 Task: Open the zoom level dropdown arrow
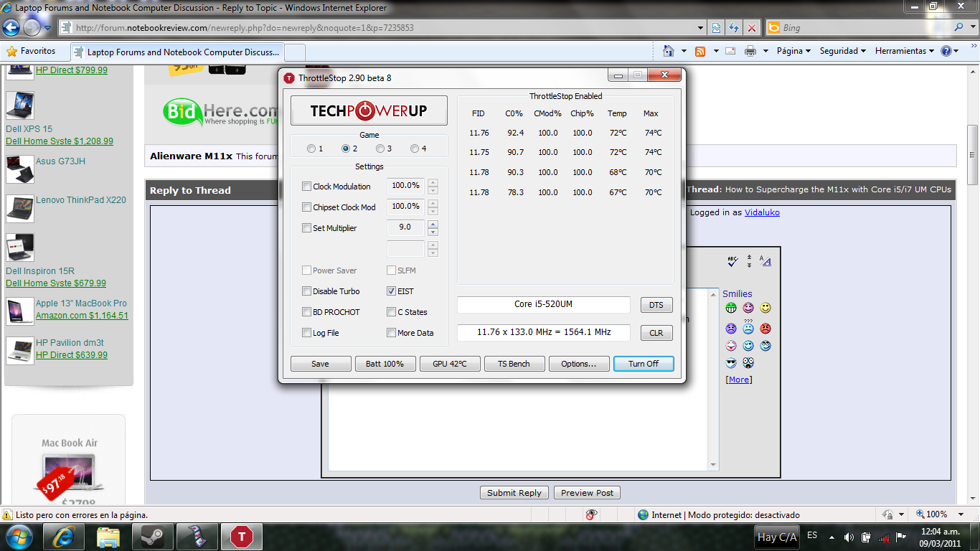coord(962,514)
